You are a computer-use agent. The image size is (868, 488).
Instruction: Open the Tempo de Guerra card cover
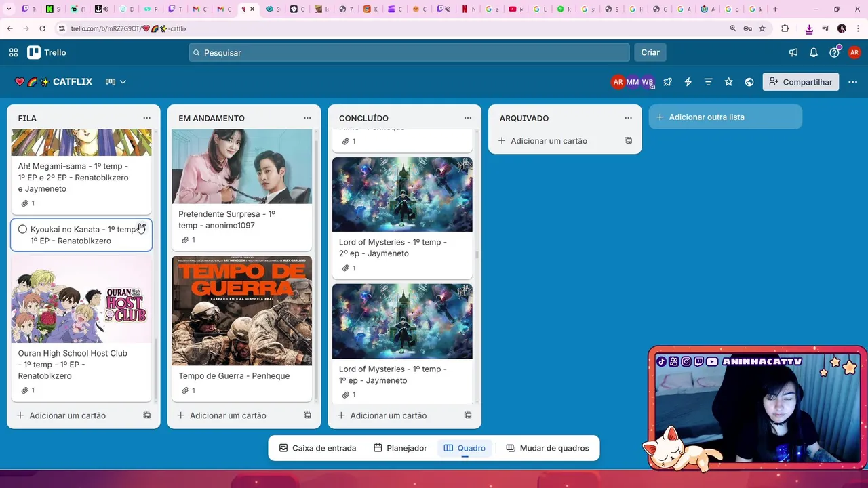pyautogui.click(x=242, y=310)
